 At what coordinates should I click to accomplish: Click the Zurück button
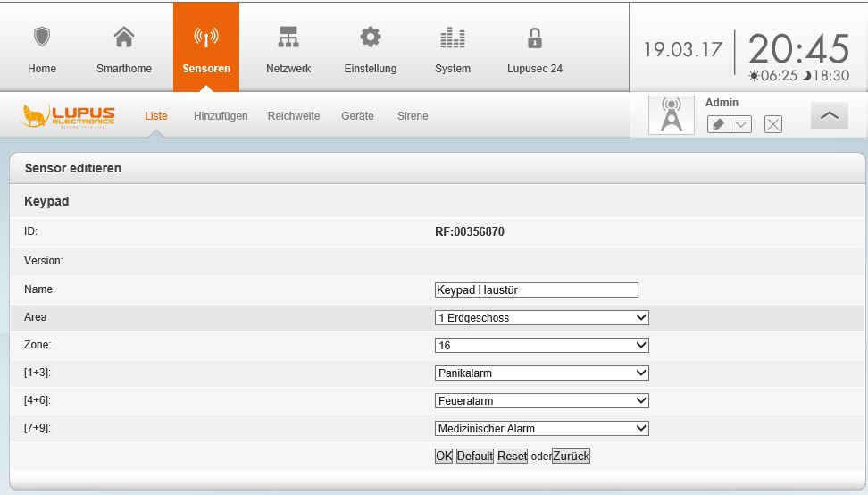click(x=572, y=456)
